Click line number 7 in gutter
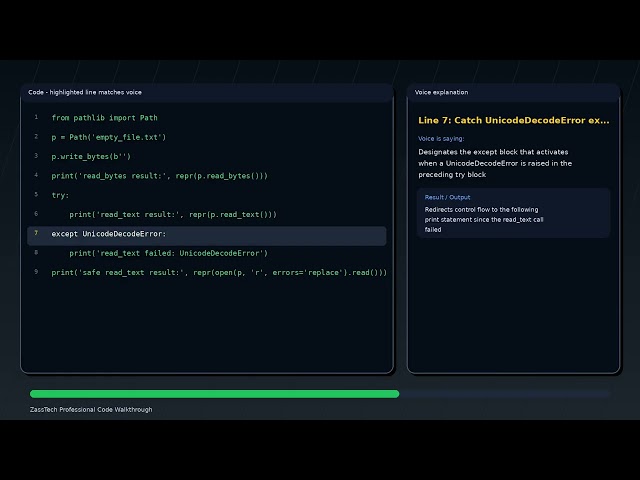This screenshot has height=480, width=640. pyautogui.click(x=36, y=233)
